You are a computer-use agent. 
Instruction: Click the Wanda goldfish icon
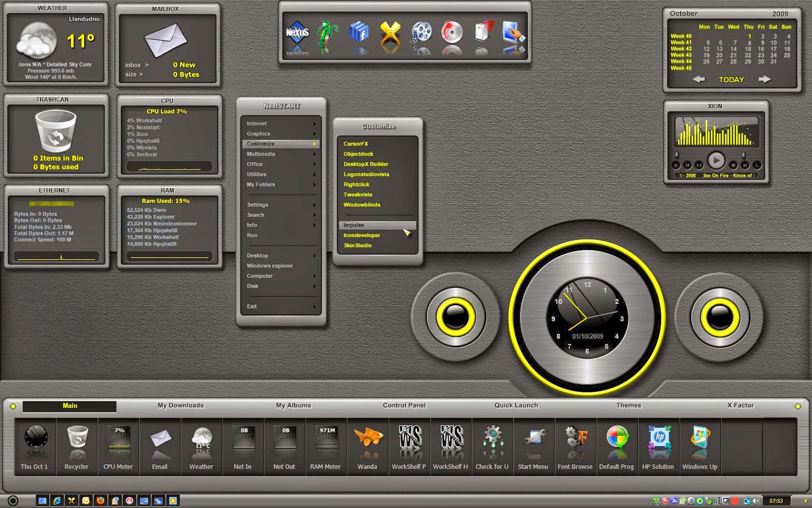[x=367, y=447]
